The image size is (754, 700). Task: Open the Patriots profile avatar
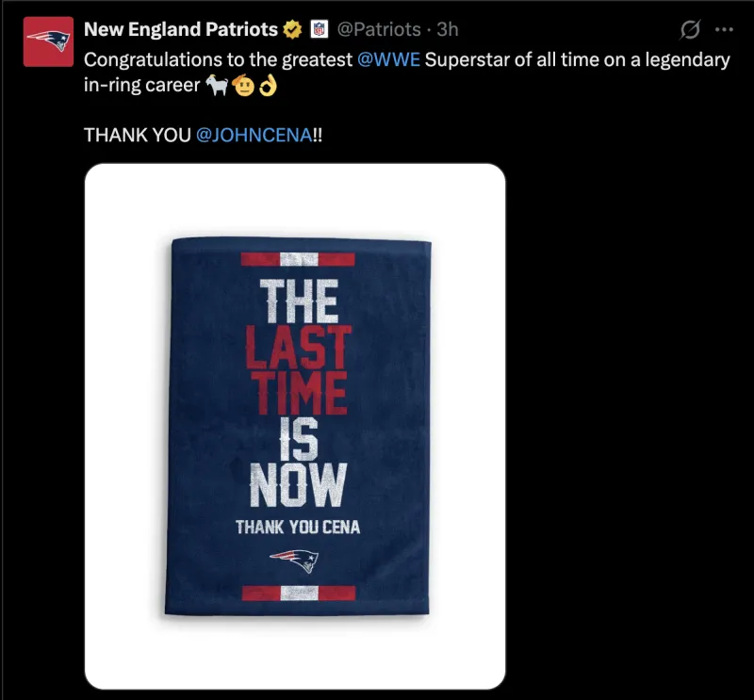[48, 41]
